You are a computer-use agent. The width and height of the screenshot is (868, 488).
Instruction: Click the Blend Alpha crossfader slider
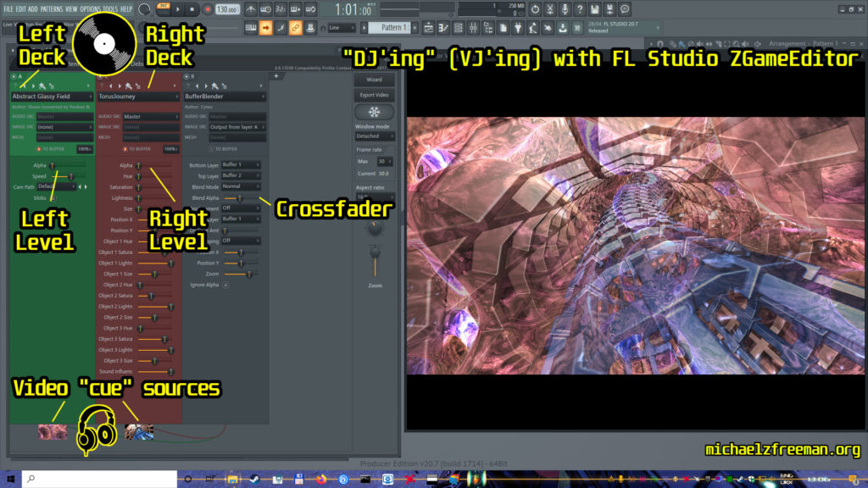pos(239,197)
